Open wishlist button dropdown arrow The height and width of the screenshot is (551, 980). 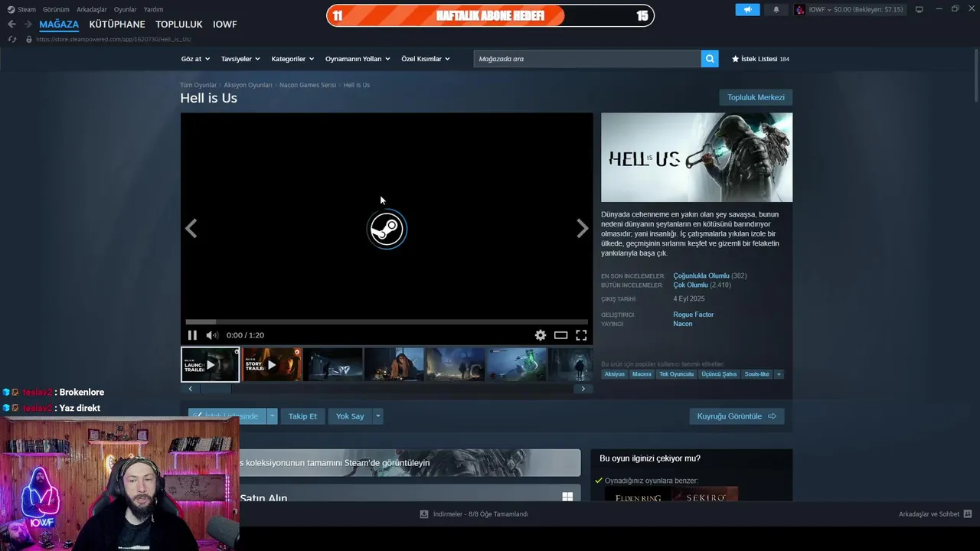(272, 416)
